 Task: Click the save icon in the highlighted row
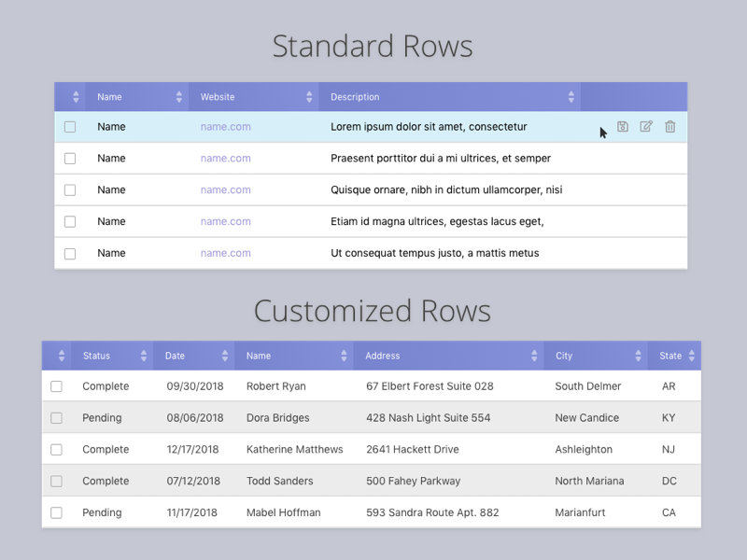(623, 127)
